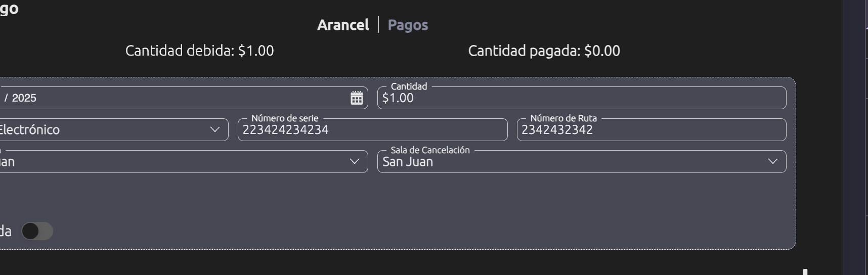Click the Número de serie field label

[285, 118]
